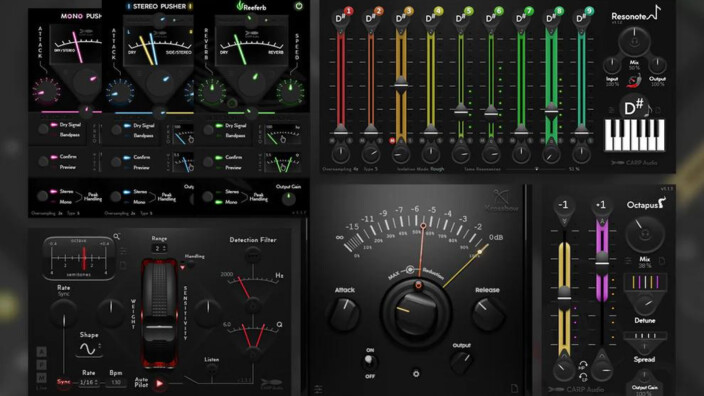Toggle Dry Signal/Bandpass switch in Reeferb
Viewport: 704px width, 396px height.
pyautogui.click(x=208, y=130)
